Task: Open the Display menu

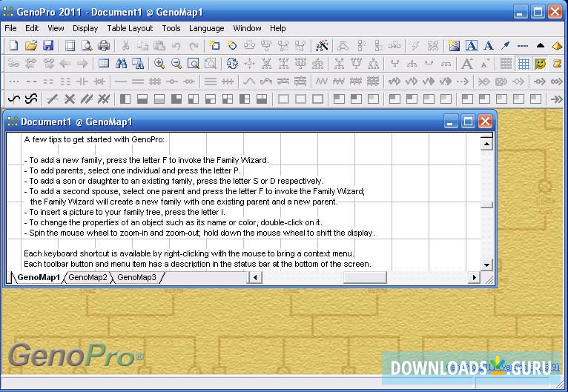Action: point(85,28)
